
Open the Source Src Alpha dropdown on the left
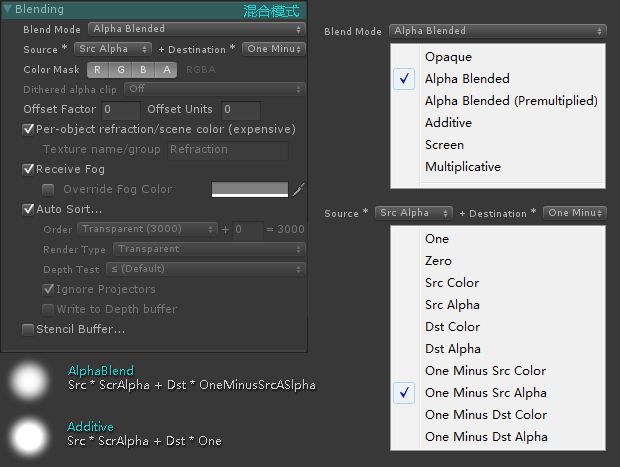tap(113, 49)
